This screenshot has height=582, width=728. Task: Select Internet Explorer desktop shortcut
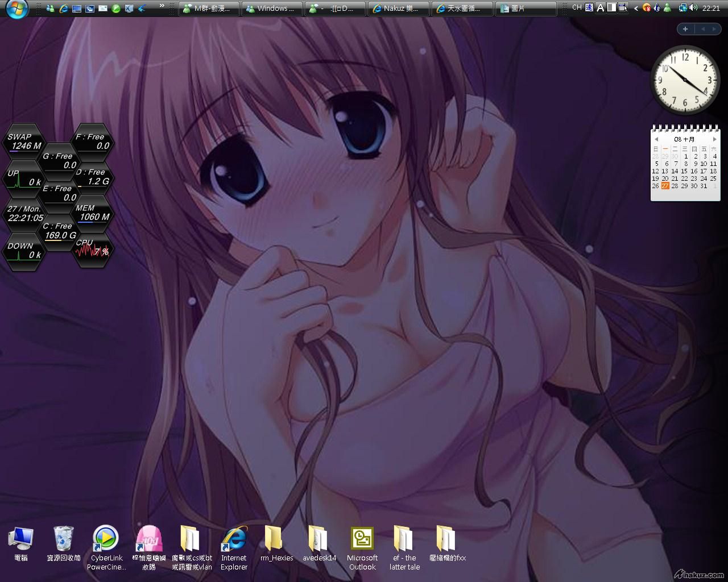(x=234, y=548)
